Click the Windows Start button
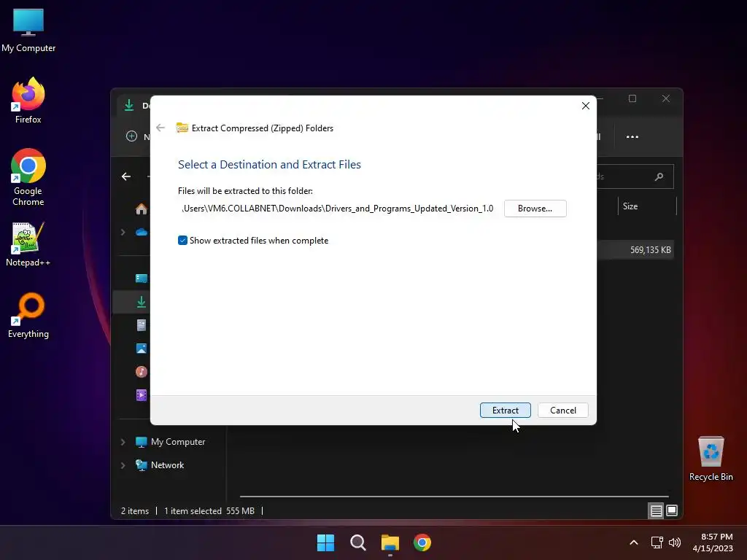The width and height of the screenshot is (747, 560). click(326, 542)
